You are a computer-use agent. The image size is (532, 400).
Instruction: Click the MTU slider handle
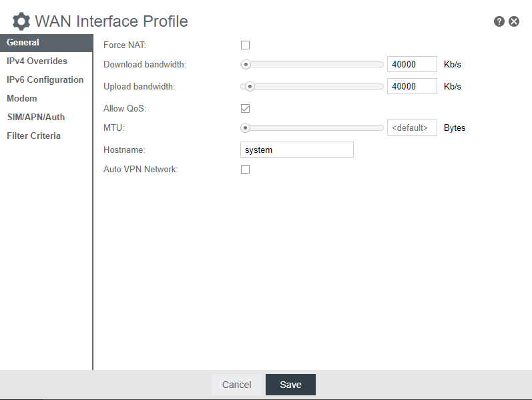click(x=245, y=128)
